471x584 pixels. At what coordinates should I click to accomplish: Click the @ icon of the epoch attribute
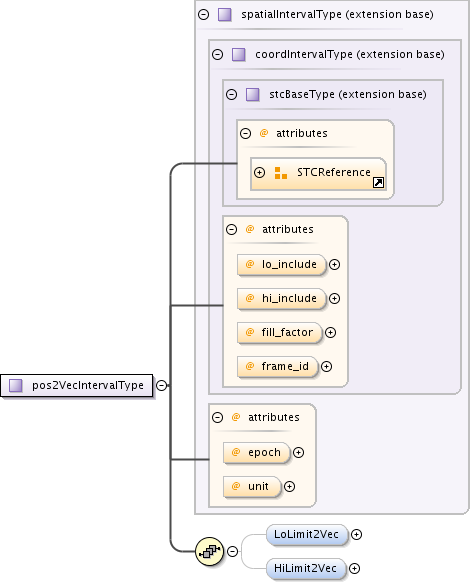236,452
